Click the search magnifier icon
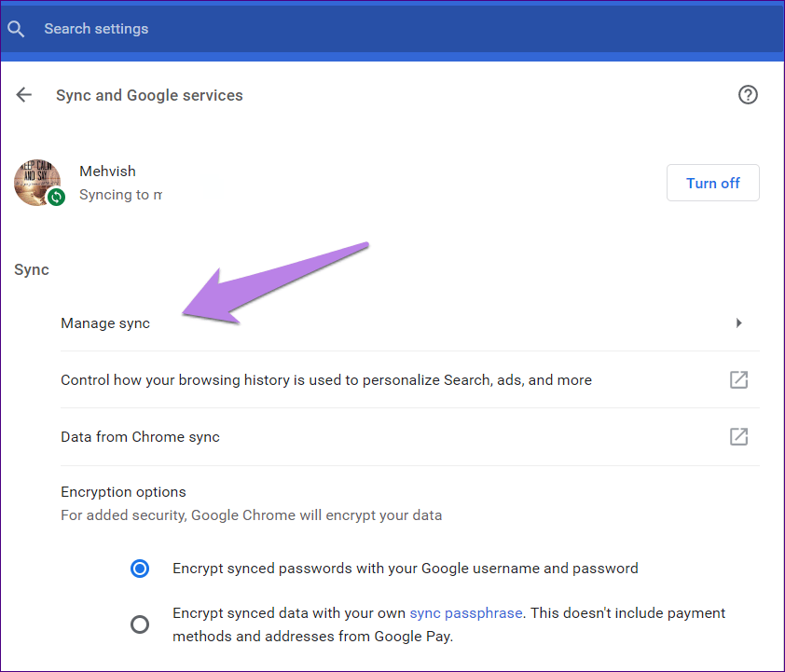Screen dimensions: 785x672 pos(16,29)
